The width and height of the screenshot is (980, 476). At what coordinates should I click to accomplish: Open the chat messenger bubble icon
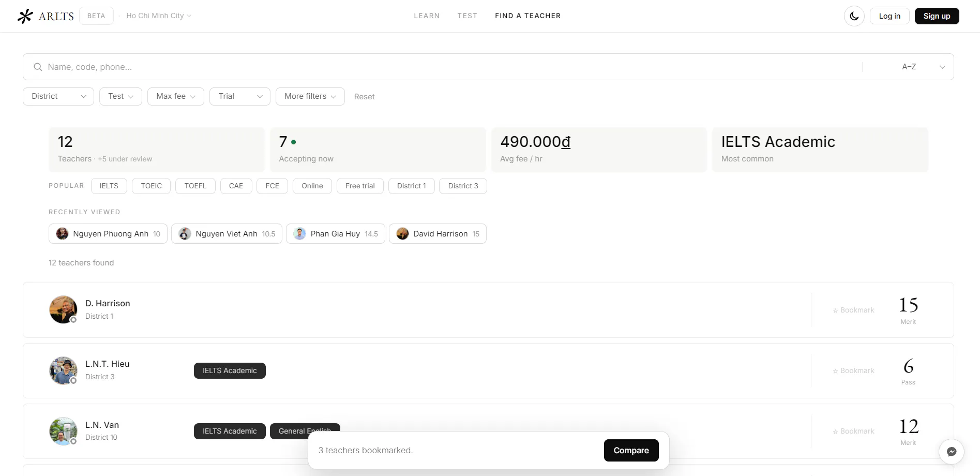[952, 452]
